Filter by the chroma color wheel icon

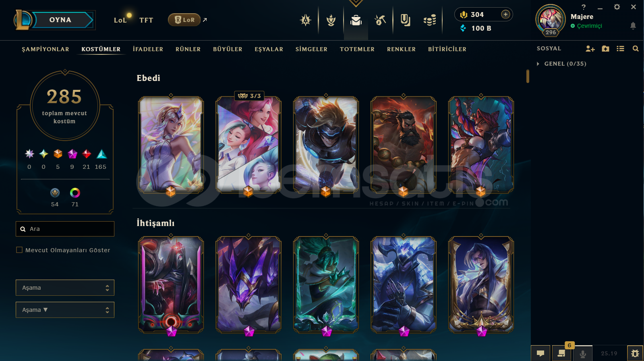(x=75, y=193)
